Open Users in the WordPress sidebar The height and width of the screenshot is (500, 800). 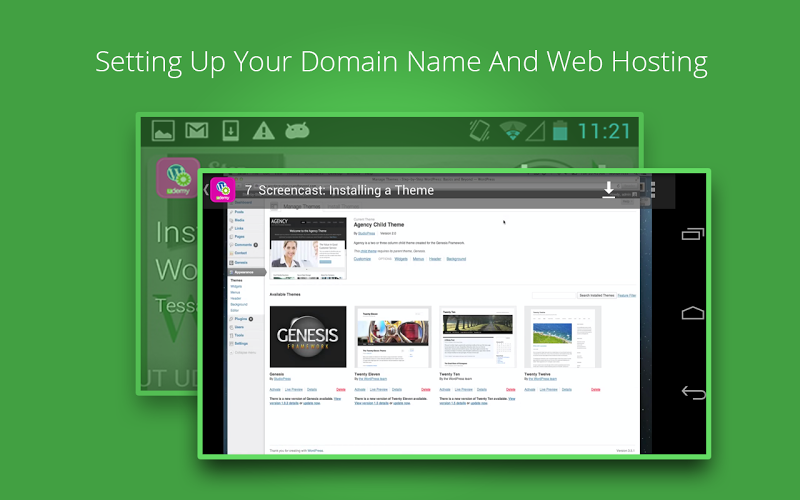pyautogui.click(x=239, y=327)
